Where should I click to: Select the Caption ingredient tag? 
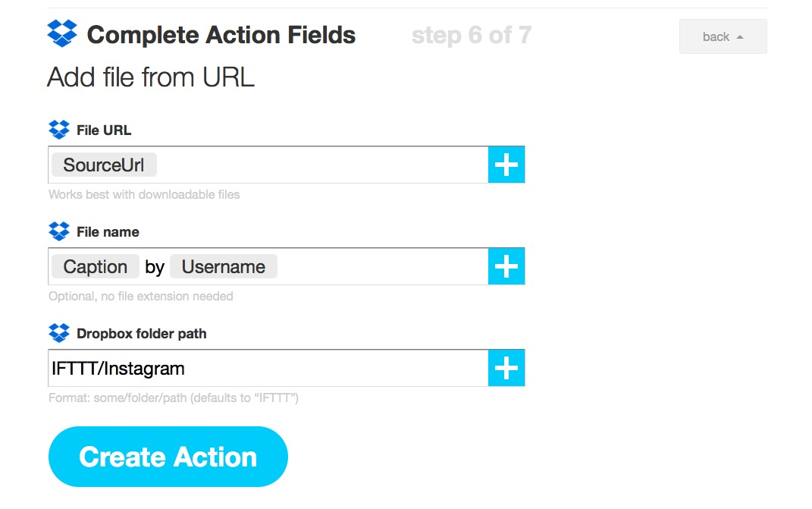(96, 266)
